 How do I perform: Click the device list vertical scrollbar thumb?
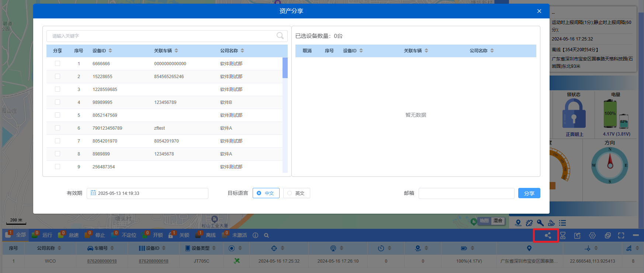click(x=285, y=68)
